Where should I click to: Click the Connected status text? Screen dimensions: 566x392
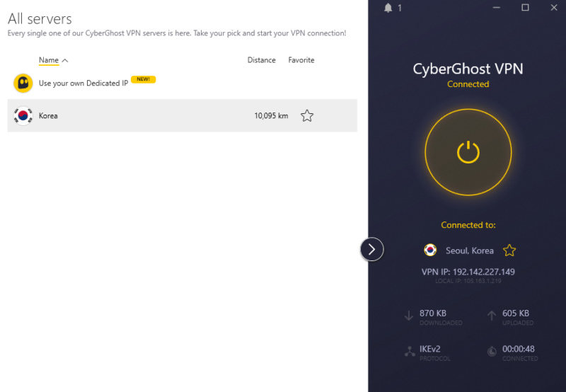468,84
